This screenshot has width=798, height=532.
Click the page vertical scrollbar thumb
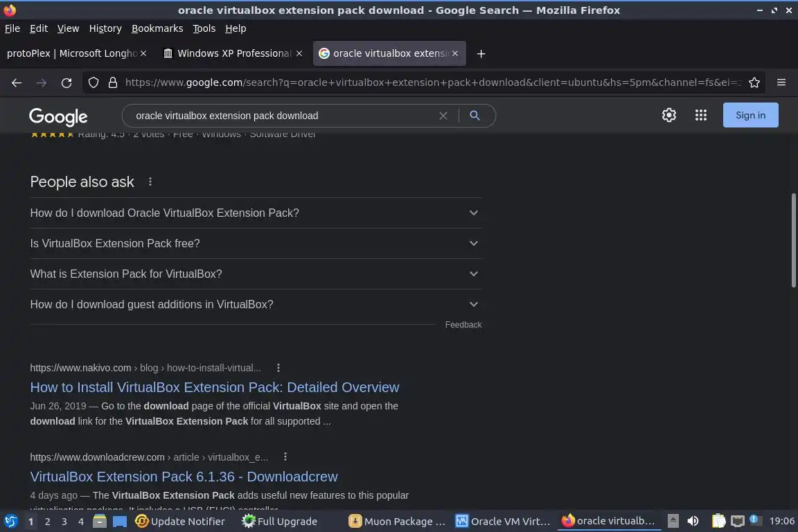793,240
